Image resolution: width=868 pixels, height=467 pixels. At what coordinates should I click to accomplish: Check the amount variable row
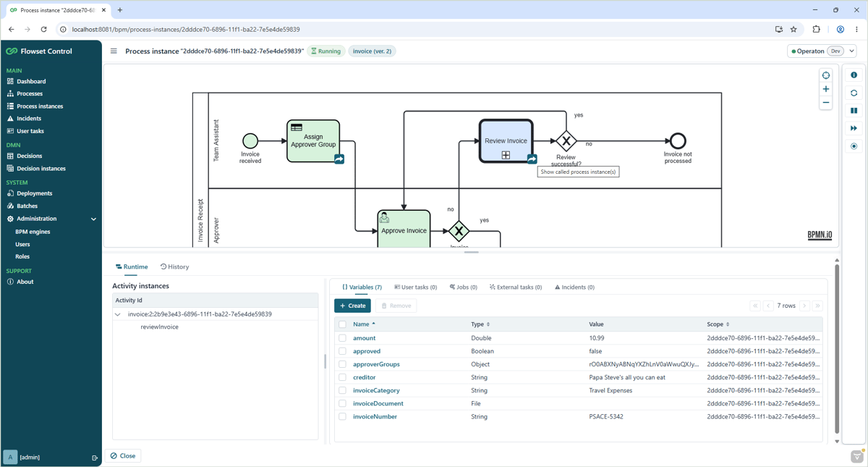click(x=343, y=338)
